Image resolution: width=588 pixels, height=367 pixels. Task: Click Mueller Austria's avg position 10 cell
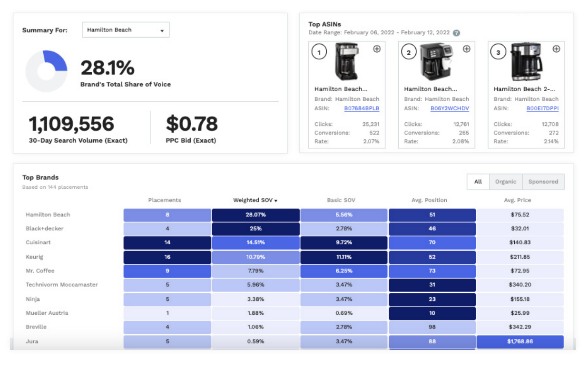point(432,313)
